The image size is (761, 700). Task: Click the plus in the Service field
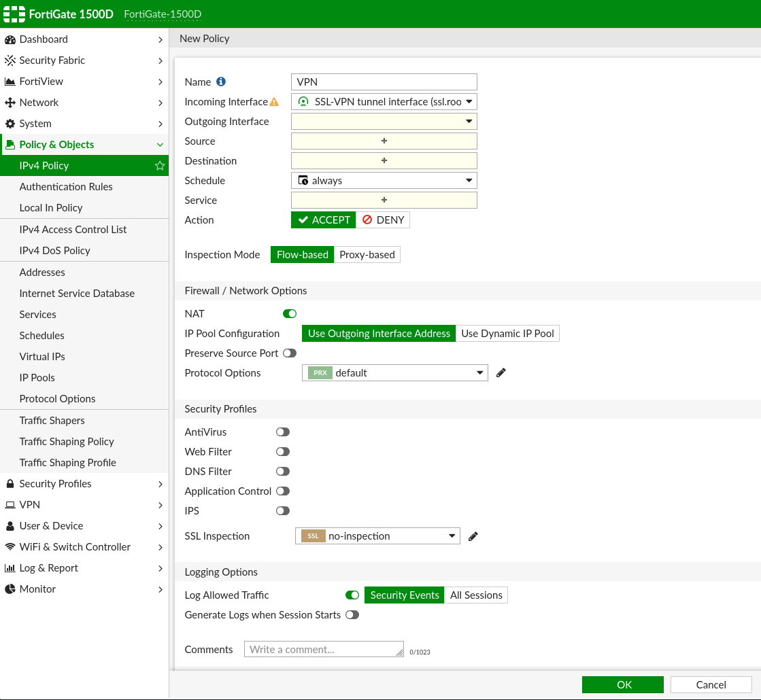coord(384,200)
